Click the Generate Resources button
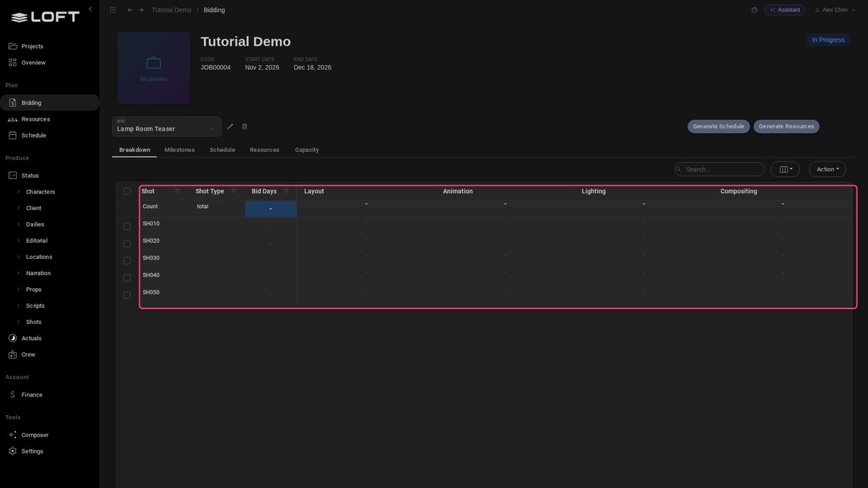This screenshot has height=488, width=868. pyautogui.click(x=786, y=127)
